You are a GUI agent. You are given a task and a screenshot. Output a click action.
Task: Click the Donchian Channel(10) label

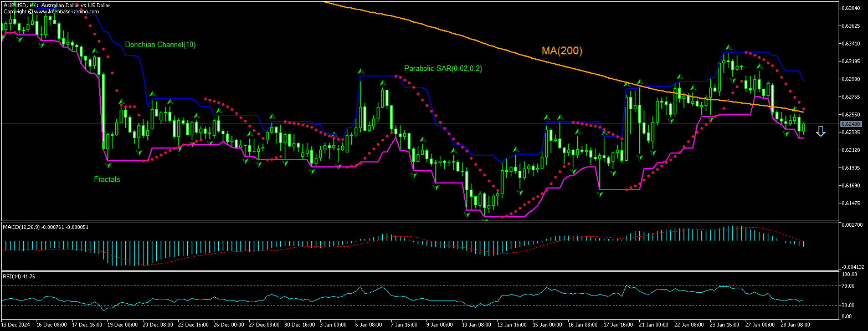[x=161, y=44]
